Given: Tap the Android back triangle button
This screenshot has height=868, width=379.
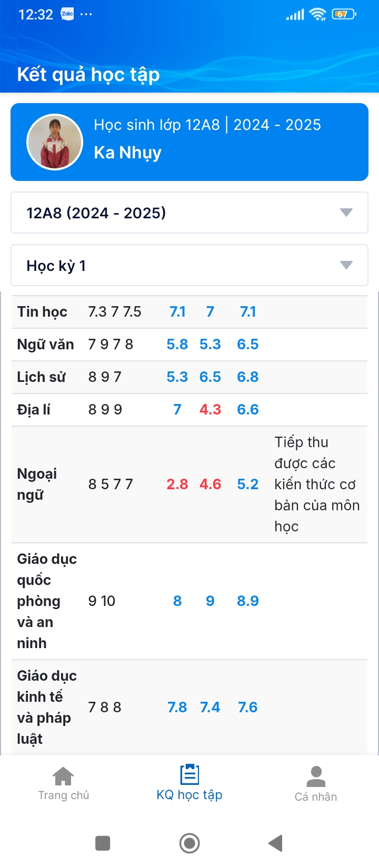Looking at the screenshot, I should pyautogui.click(x=276, y=843).
